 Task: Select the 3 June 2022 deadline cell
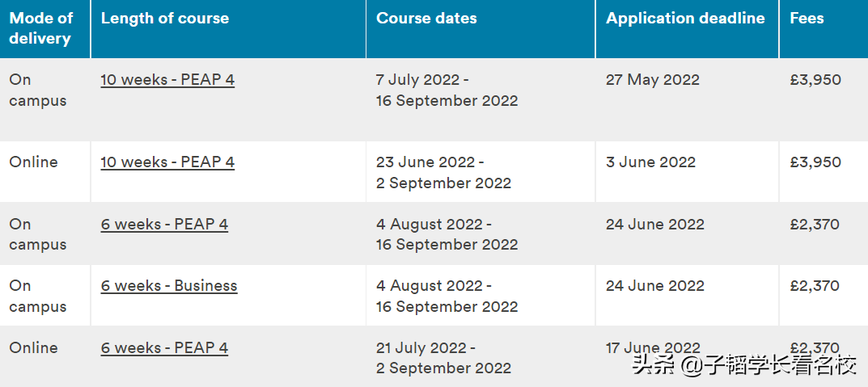coord(650,162)
